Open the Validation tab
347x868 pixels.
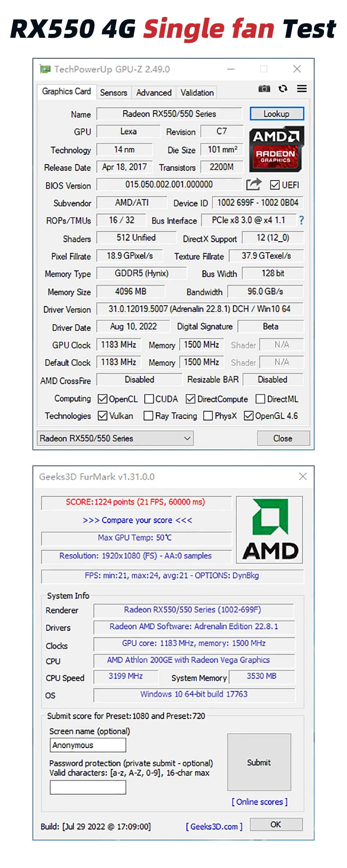[197, 93]
